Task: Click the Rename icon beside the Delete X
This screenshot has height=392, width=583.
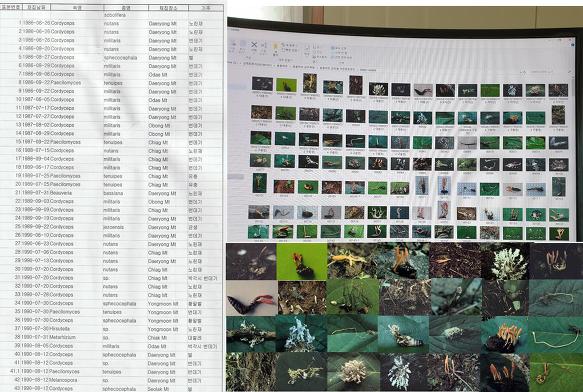Action: point(264,45)
